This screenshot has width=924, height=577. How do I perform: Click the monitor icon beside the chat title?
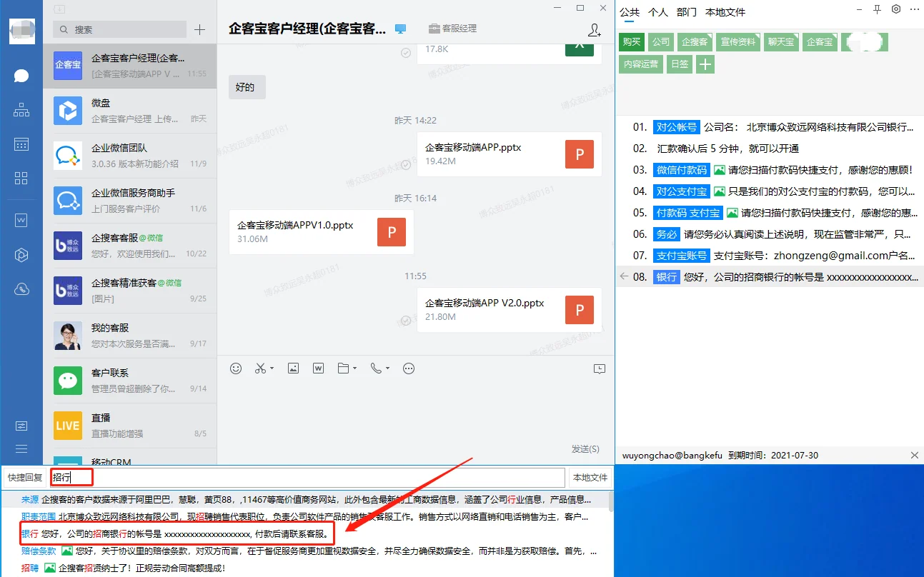pos(400,29)
